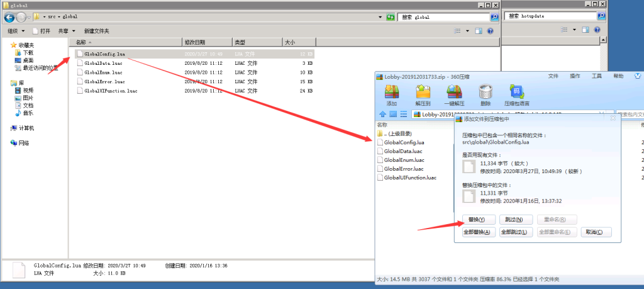This screenshot has height=289, width=644.
Task: Open the 文件 menu in 360压缩
Action: (x=553, y=76)
